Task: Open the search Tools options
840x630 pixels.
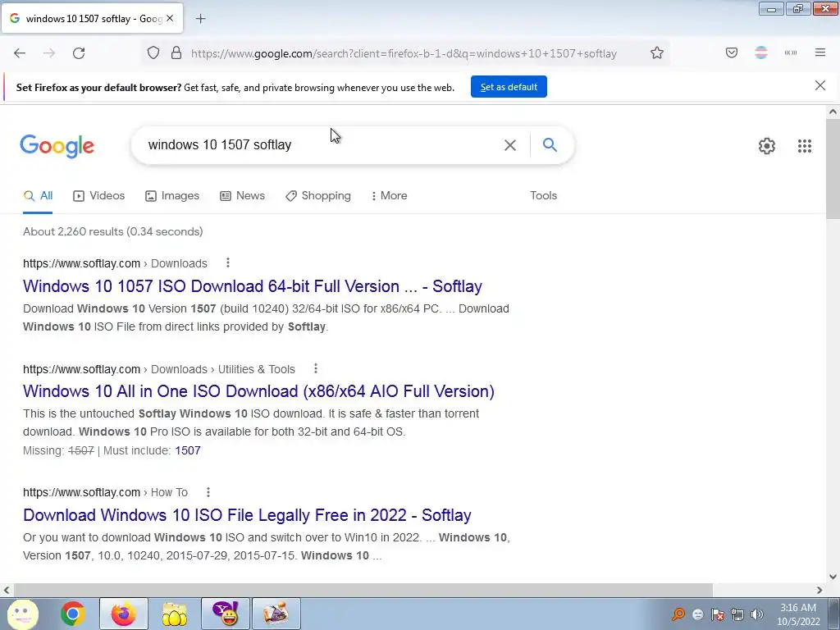Action: tap(543, 195)
